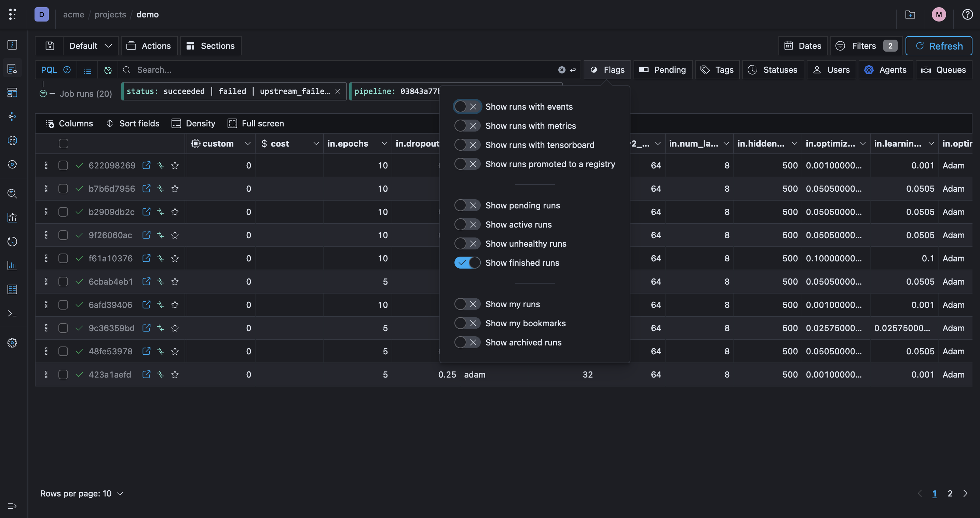980x518 pixels.
Task: Open the Sections menu
Action: pyautogui.click(x=210, y=46)
